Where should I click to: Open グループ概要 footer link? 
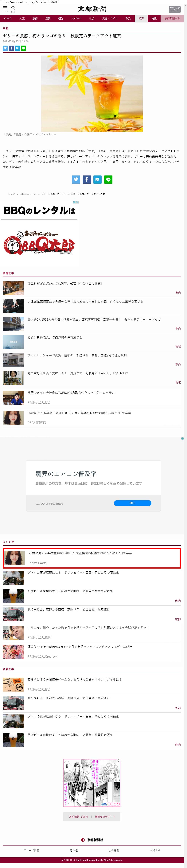pyautogui.click(x=31, y=850)
